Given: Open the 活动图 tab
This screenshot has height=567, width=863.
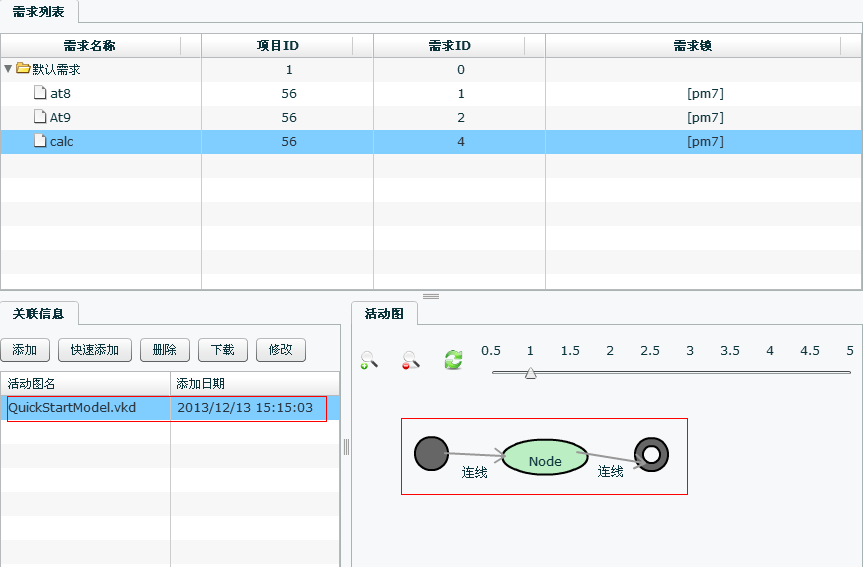Looking at the screenshot, I should click(384, 313).
